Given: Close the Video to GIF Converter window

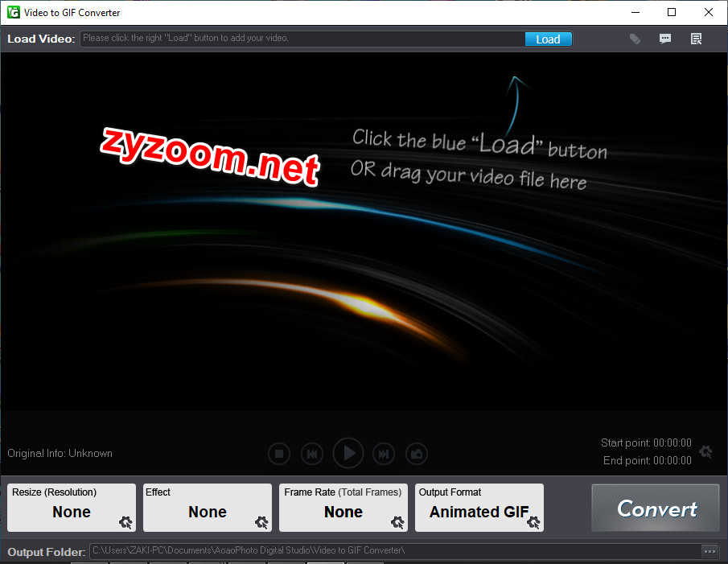Looking at the screenshot, I should point(709,12).
